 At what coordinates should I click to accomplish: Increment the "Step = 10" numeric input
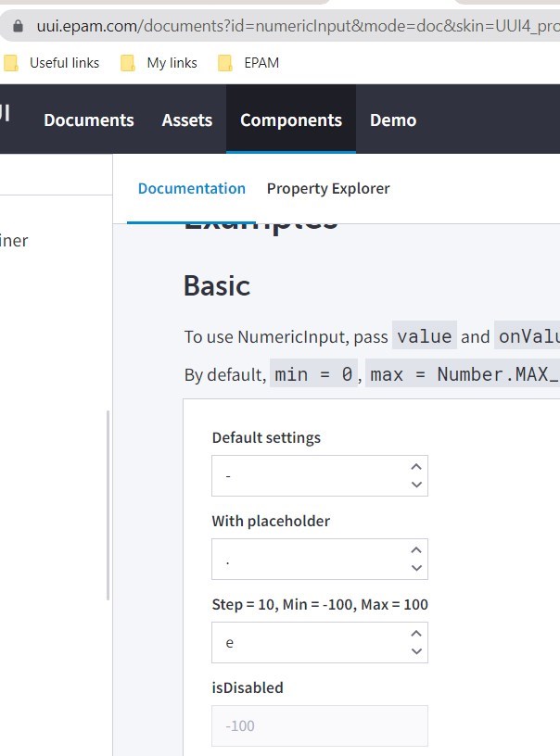[x=416, y=634]
